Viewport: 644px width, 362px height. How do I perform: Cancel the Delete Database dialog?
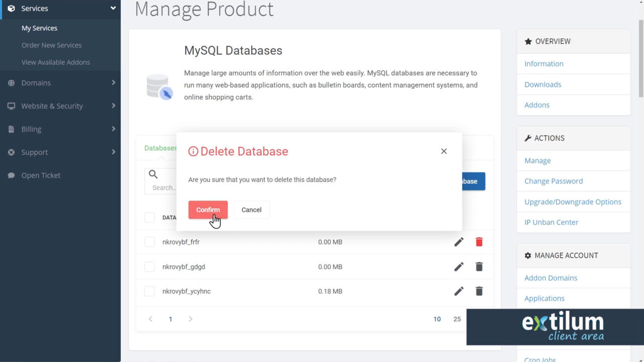coord(251,210)
